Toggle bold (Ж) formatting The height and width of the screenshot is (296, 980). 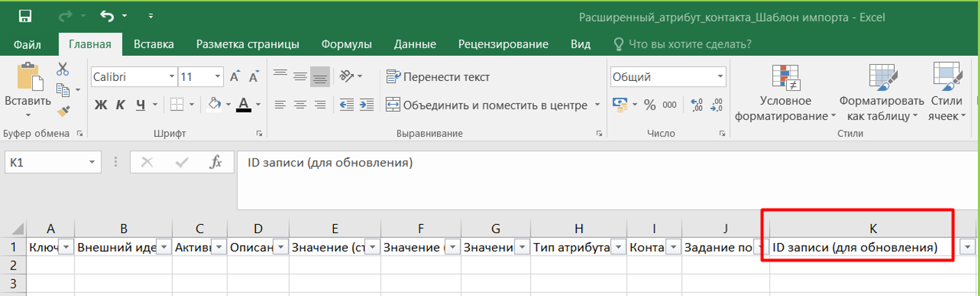click(100, 105)
